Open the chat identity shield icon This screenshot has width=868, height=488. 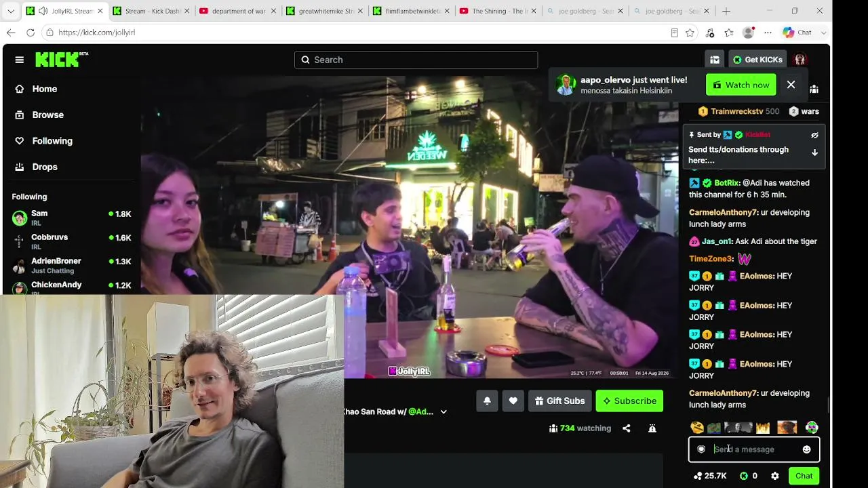click(x=701, y=449)
